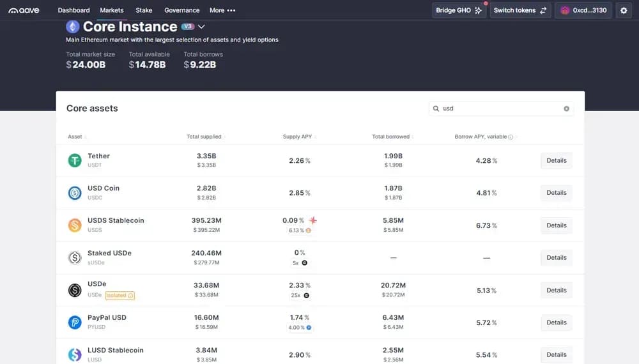Screen dimensions: 639x364
Task: Sort by Supply APY column
Action: coord(300,137)
